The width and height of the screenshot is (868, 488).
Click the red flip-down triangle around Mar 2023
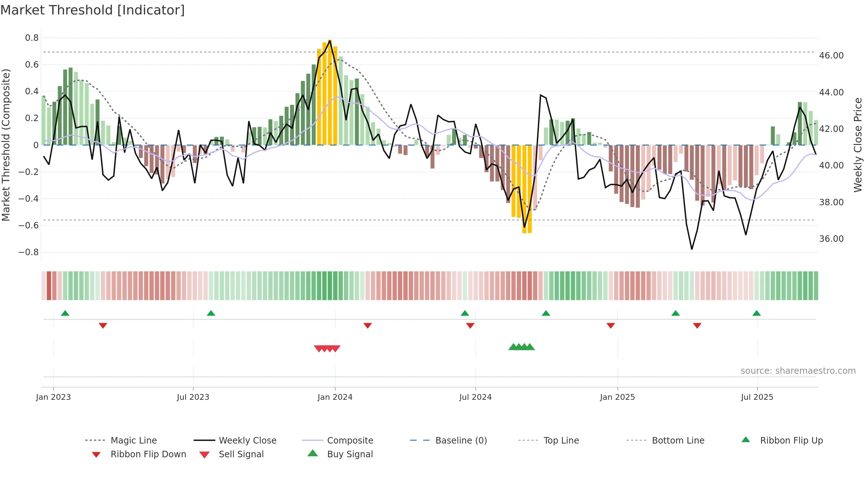(103, 326)
